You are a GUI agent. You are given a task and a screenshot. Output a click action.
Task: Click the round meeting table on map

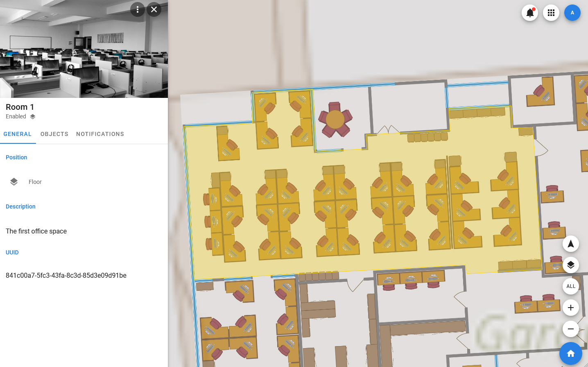pyautogui.click(x=335, y=119)
